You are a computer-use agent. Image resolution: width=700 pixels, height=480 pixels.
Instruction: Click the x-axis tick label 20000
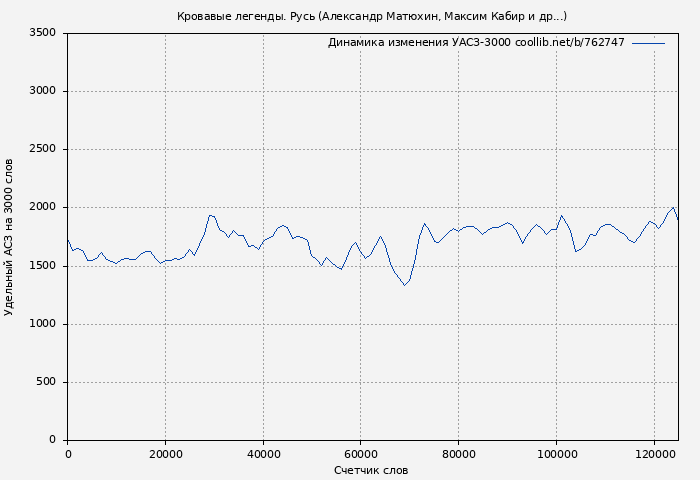coord(165,454)
